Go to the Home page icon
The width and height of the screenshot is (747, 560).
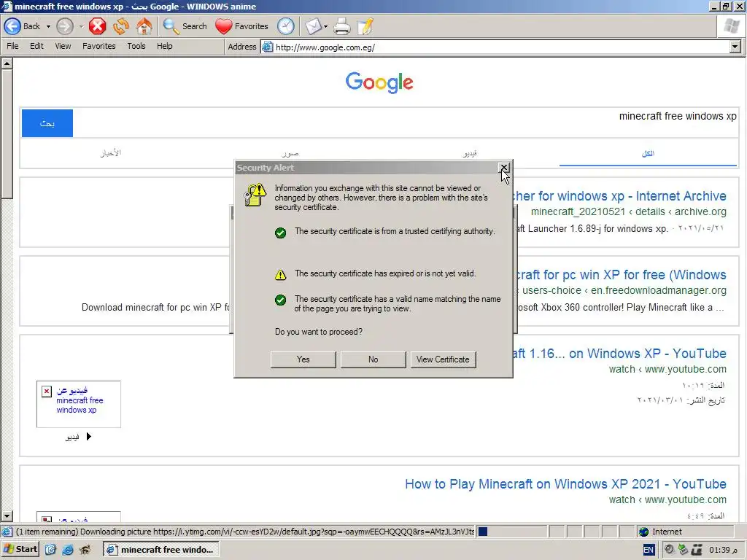click(x=144, y=26)
